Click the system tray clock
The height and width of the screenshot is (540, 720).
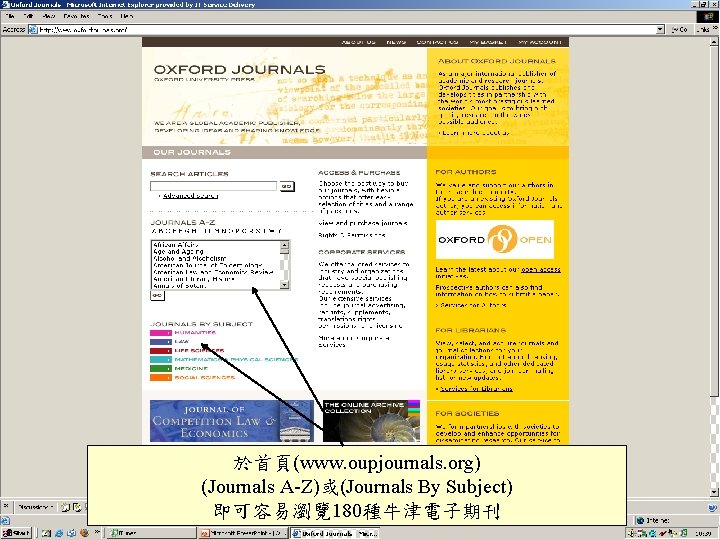click(703, 534)
